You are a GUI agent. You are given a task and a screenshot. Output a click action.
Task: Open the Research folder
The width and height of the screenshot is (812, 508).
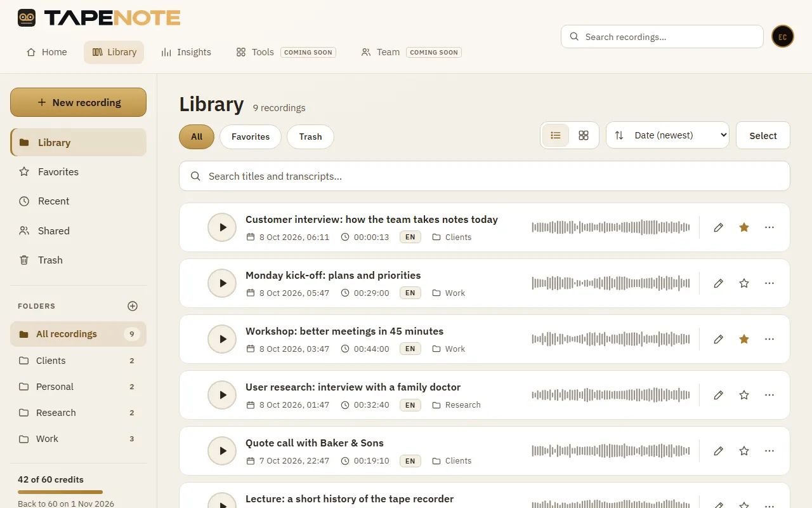pos(78,413)
